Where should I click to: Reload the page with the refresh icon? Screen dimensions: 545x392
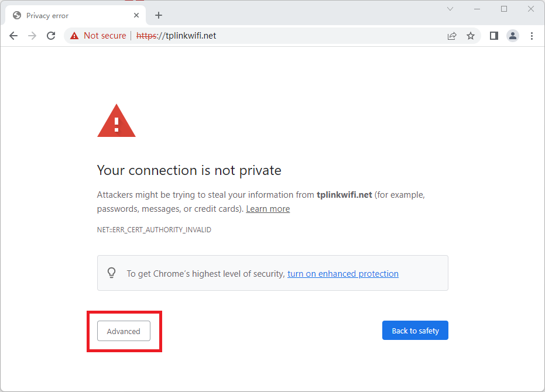[x=51, y=36]
